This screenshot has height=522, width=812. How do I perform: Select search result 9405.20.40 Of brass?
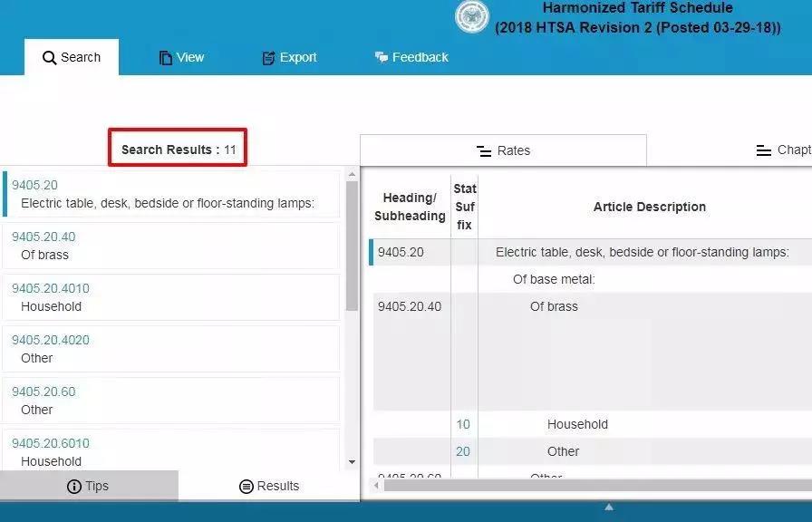[x=171, y=246]
